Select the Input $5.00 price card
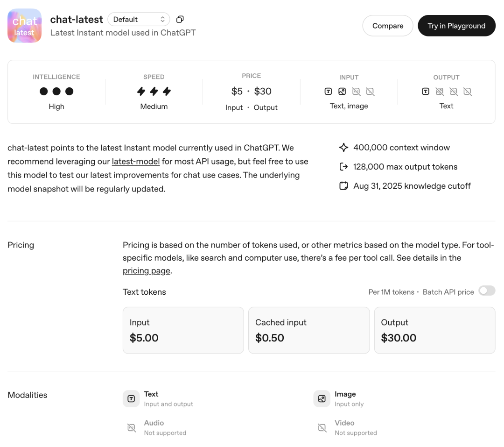Screen dimensions: 504x447 pyautogui.click(x=183, y=330)
